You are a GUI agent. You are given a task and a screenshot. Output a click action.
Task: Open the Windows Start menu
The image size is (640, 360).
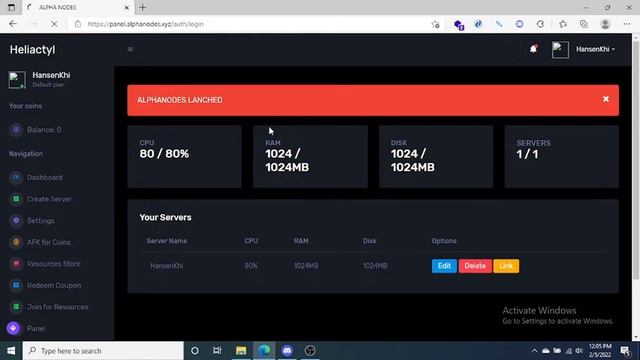point(11,351)
